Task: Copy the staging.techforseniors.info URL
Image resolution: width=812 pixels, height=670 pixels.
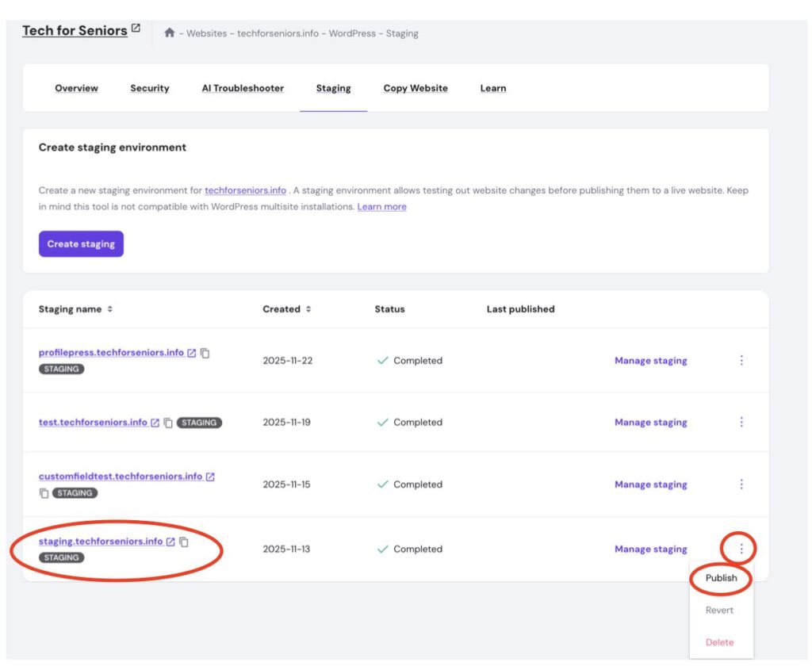Action: point(184,542)
